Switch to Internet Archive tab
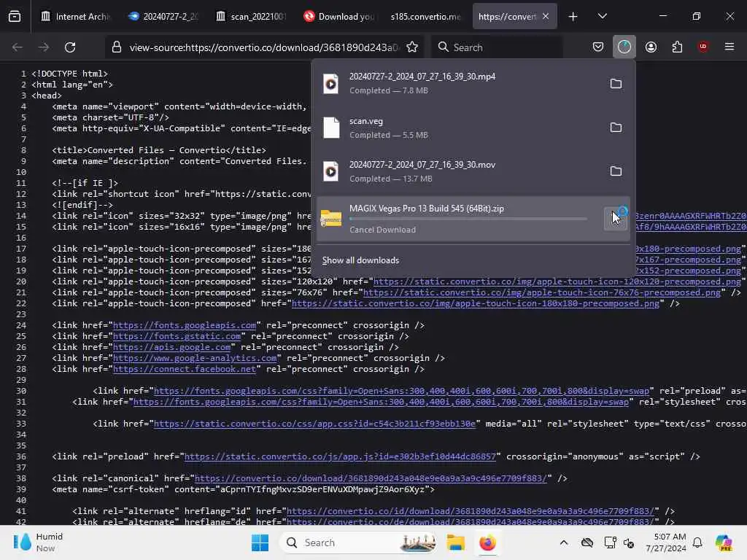Image resolution: width=747 pixels, height=560 pixels. point(75,17)
